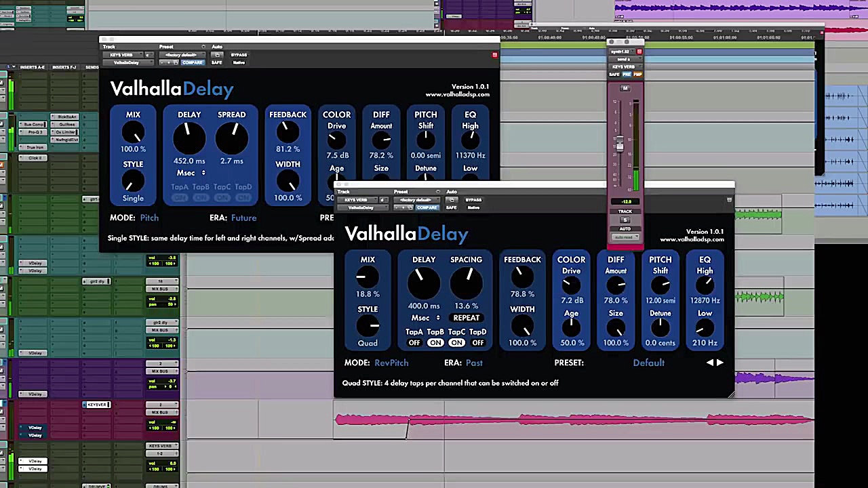Screen dimensions: 868x488
Task: Open KEYS VERB track selector in back ValhallaDelay
Action: pyautogui.click(x=121, y=55)
